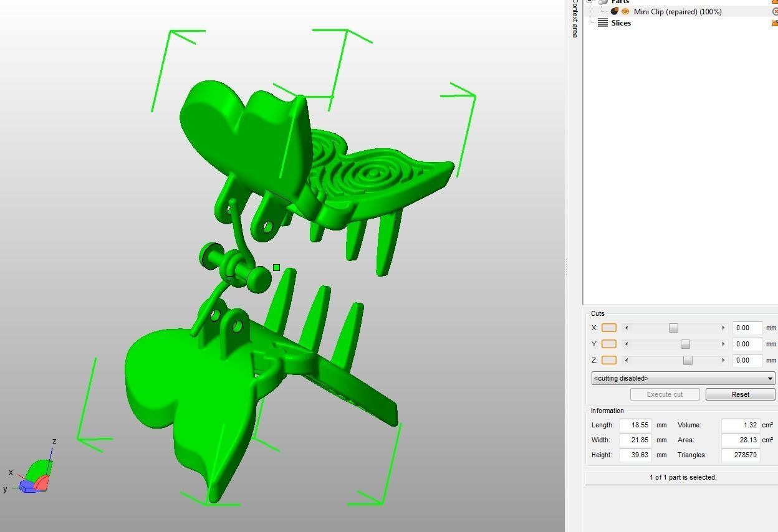Click the Triangles value 278570
The image size is (778, 532).
pos(741,455)
